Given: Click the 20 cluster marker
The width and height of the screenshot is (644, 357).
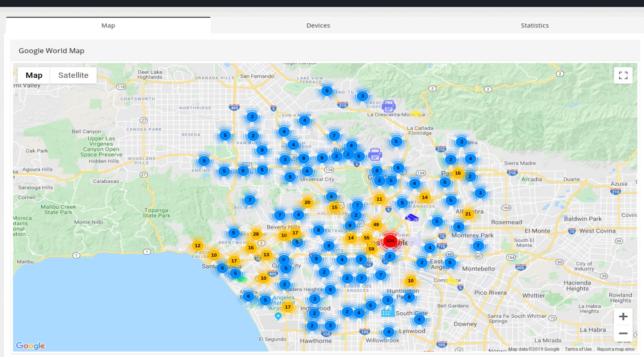Looking at the screenshot, I should coord(307,202).
